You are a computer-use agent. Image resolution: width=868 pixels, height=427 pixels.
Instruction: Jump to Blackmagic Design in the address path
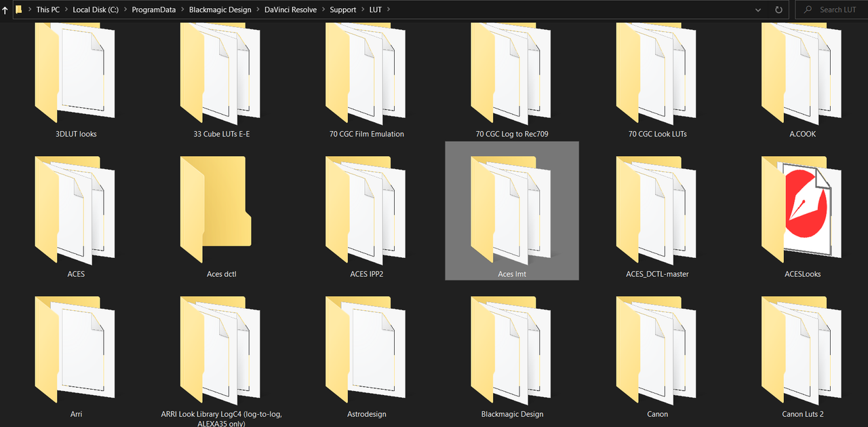tap(220, 10)
